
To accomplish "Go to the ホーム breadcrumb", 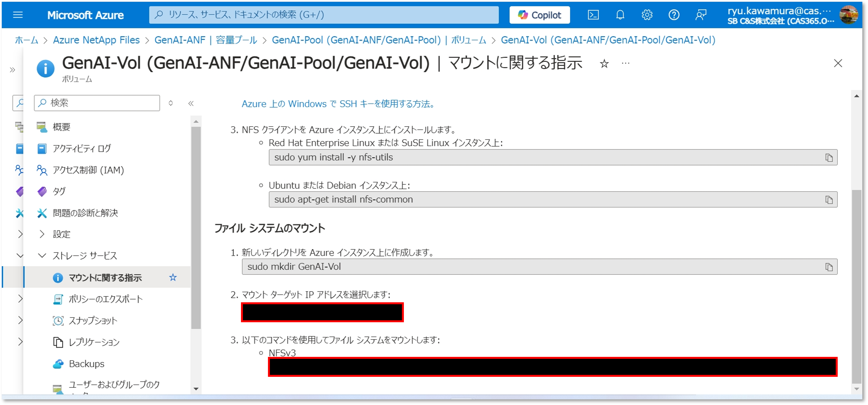I will (26, 40).
